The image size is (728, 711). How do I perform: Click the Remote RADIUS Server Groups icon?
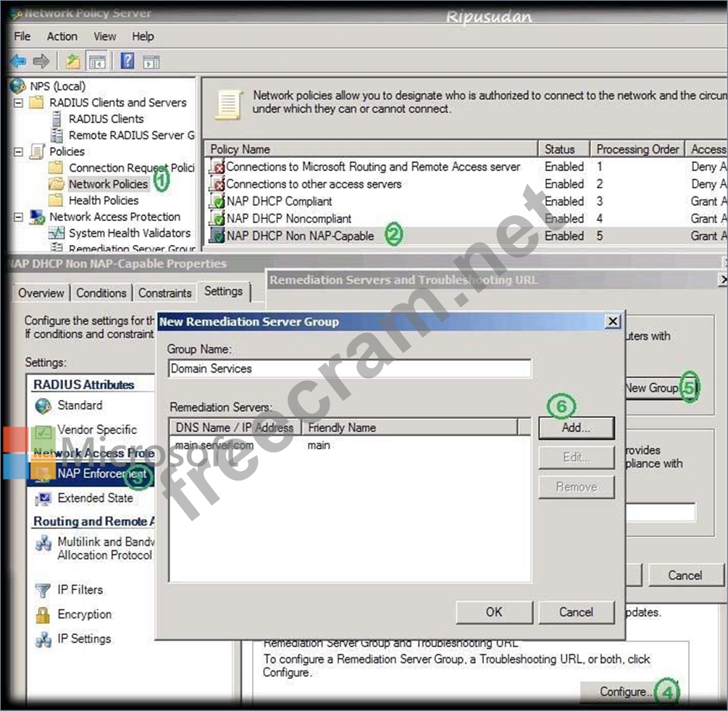[x=57, y=135]
